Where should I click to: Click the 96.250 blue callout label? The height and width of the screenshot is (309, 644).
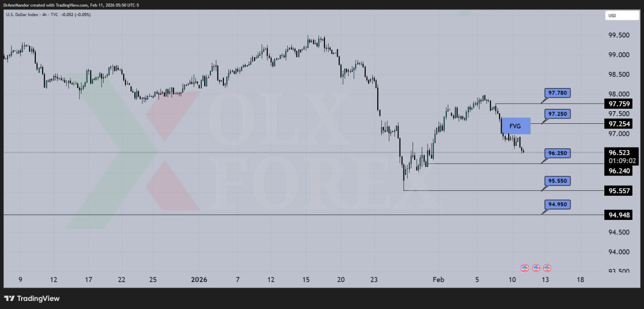click(x=557, y=153)
